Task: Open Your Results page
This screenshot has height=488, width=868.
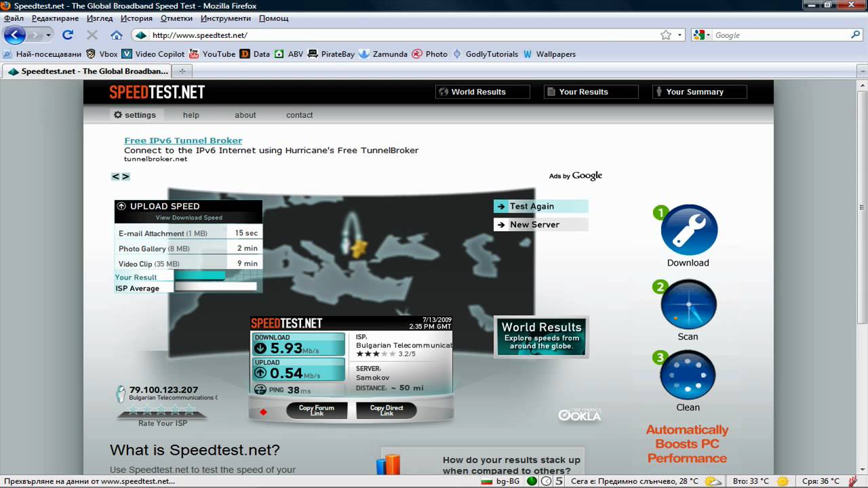Action: [591, 92]
